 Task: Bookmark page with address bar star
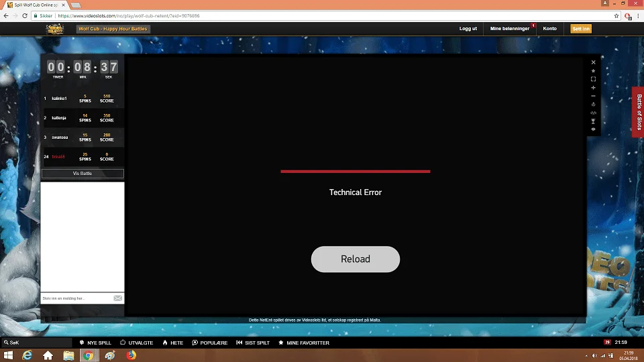616,15
